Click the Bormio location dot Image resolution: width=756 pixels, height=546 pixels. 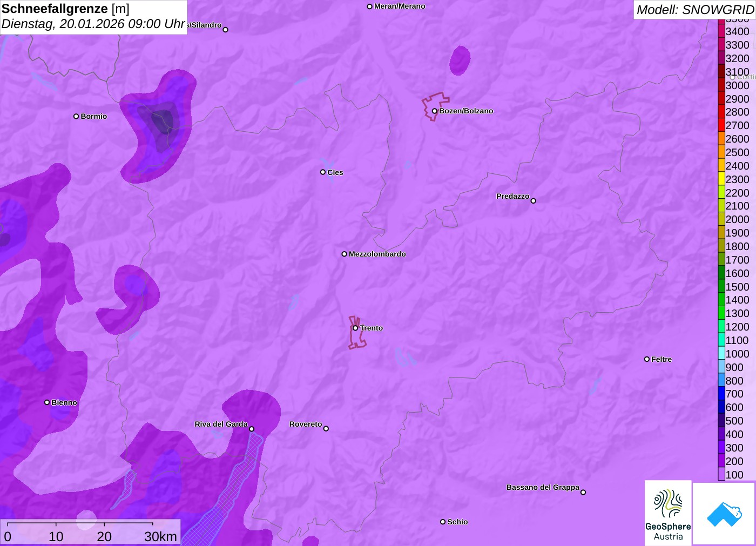(x=76, y=116)
